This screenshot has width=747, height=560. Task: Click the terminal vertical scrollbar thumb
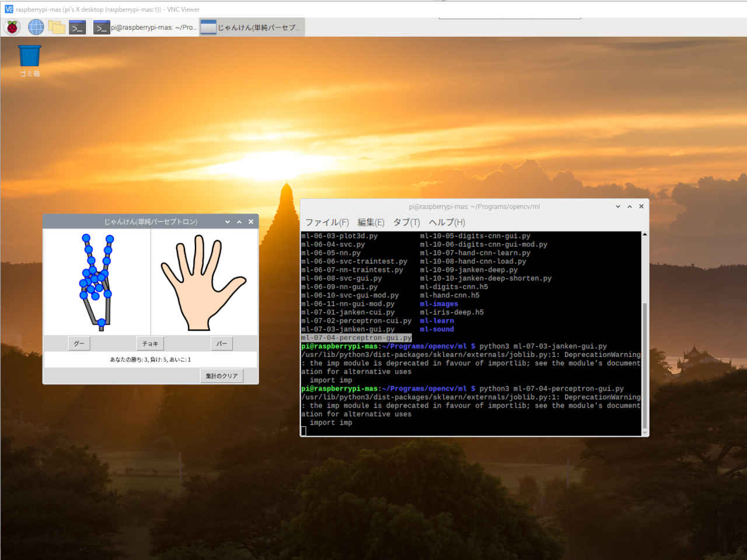click(645, 366)
